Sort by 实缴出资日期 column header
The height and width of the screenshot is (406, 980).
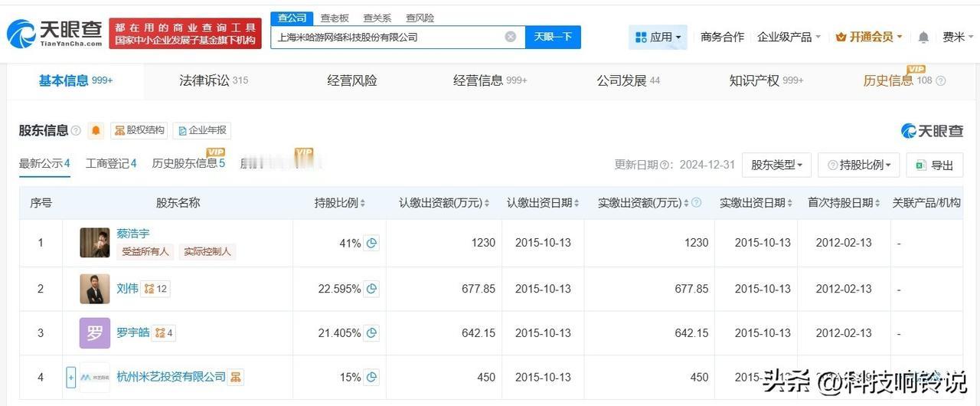pos(756,203)
